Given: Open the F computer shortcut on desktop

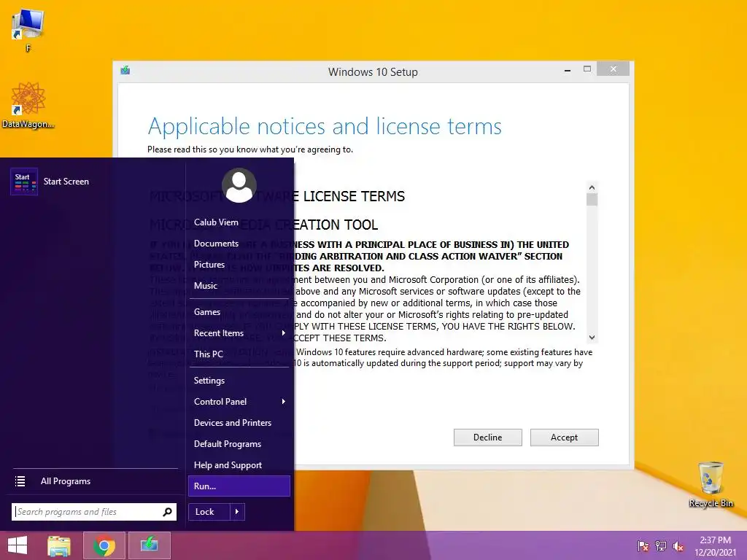Looking at the screenshot, I should click(28, 30).
